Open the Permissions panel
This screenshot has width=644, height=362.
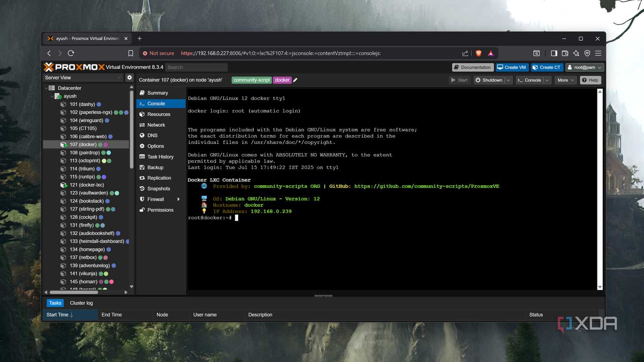(160, 210)
